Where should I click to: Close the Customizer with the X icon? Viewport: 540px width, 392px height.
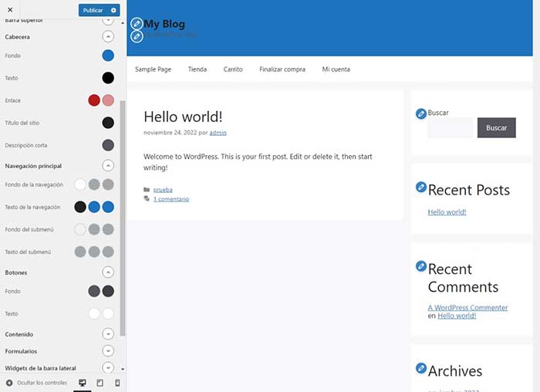click(9, 10)
